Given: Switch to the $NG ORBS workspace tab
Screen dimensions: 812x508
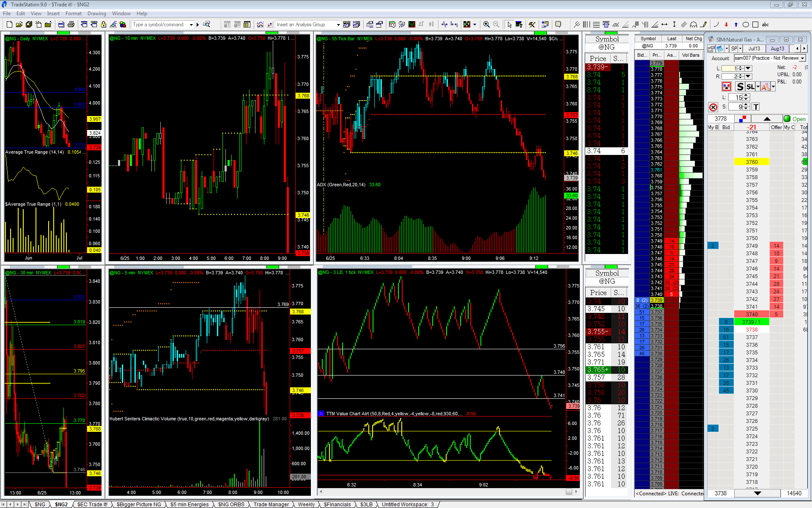Looking at the screenshot, I should pos(231,504).
